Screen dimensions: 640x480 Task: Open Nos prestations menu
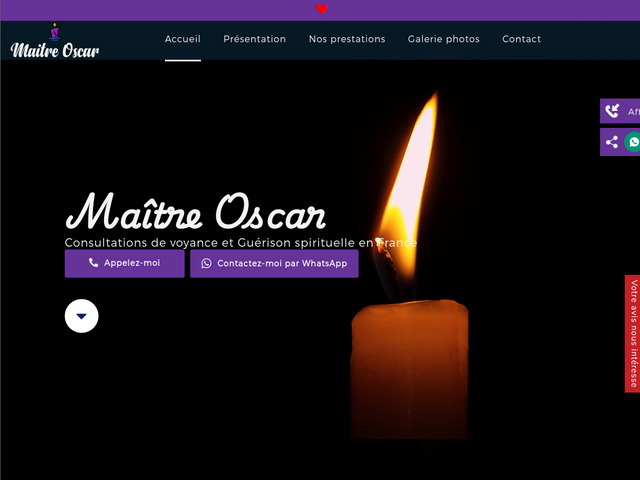346,39
